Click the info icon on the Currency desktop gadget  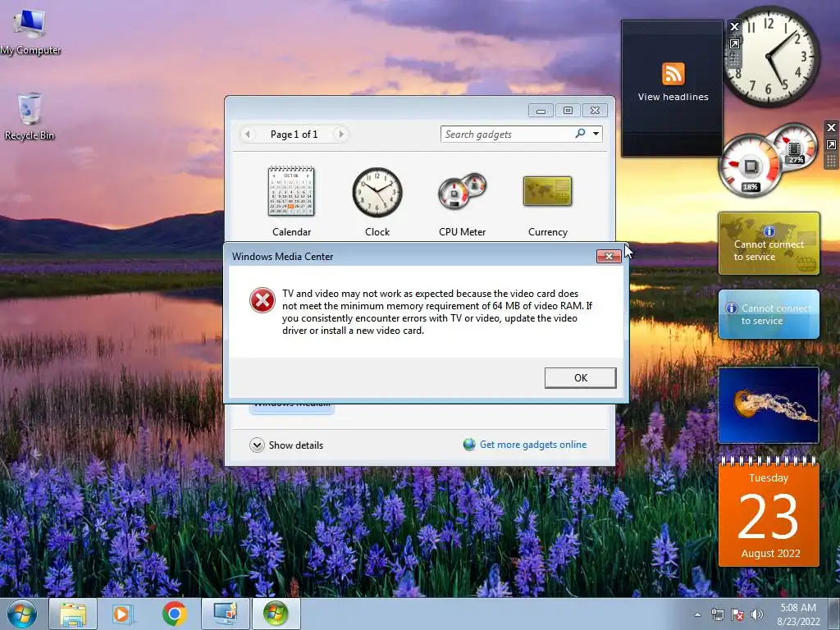point(769,231)
